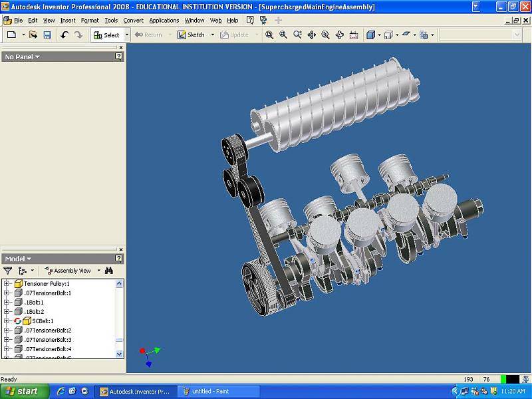Open the component opacity dropdown arrow
This screenshot has height=399, width=532.
coord(432,35)
